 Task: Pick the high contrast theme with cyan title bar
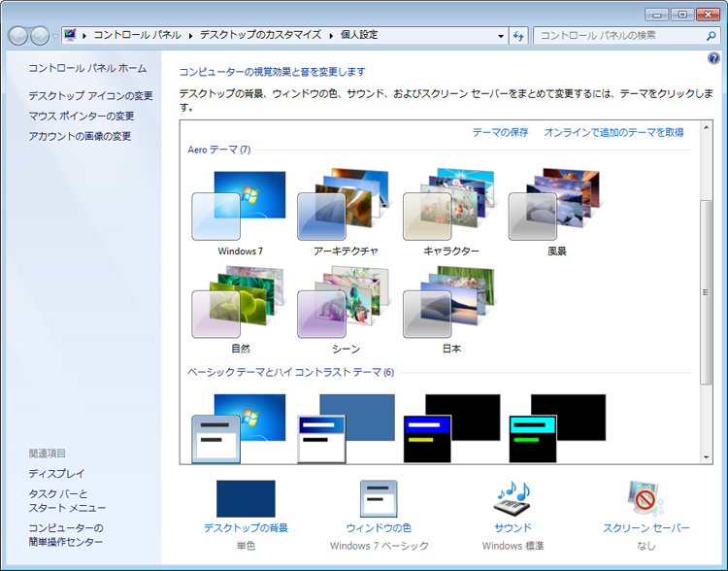557,428
